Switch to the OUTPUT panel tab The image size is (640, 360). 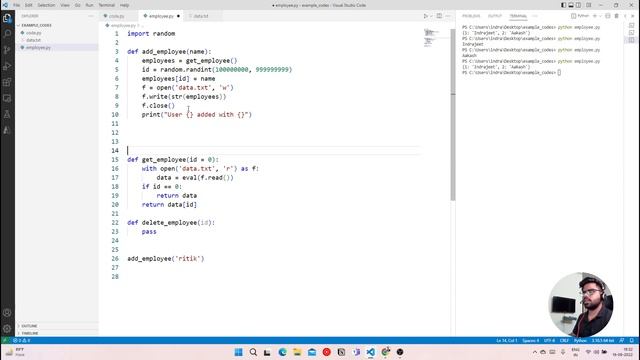click(495, 16)
